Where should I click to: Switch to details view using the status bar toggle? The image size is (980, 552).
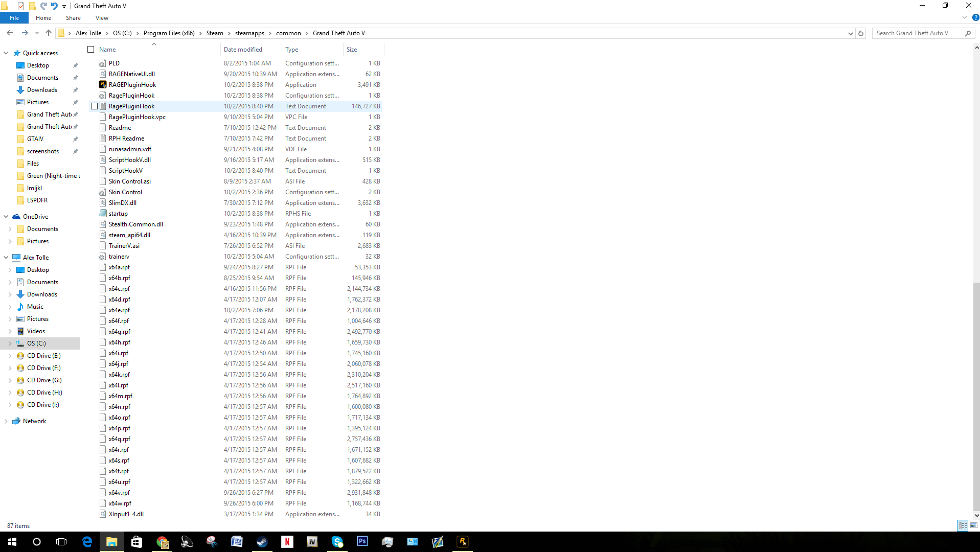click(x=963, y=525)
